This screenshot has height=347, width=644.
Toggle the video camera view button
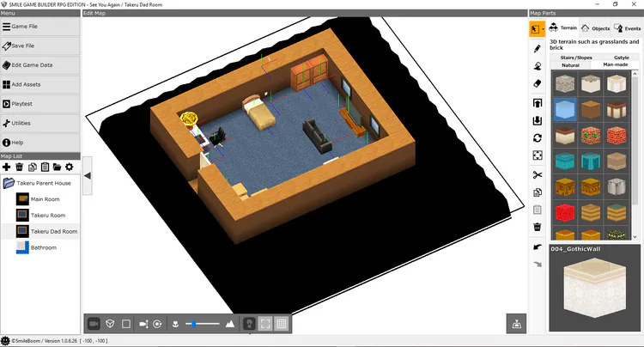pyautogui.click(x=94, y=324)
